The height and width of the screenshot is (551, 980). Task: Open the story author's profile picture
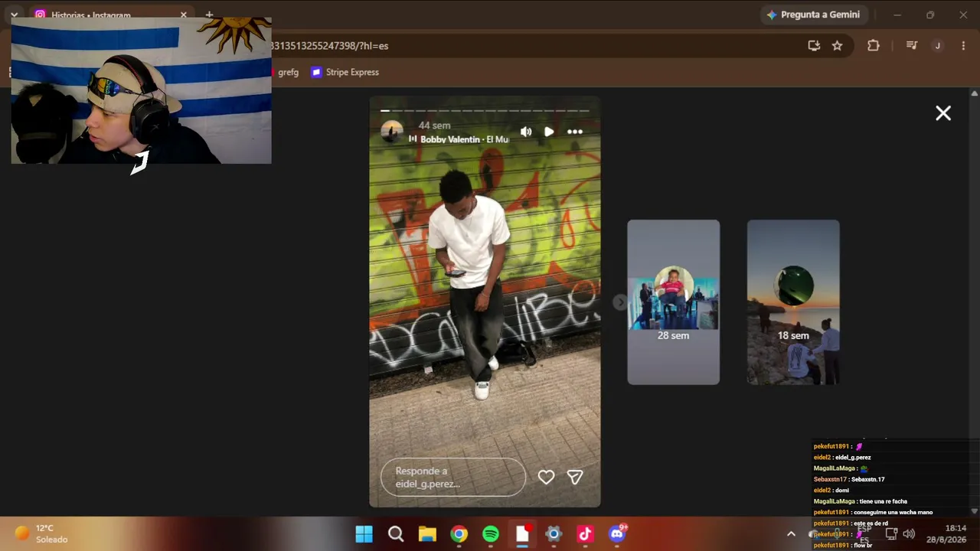point(392,132)
